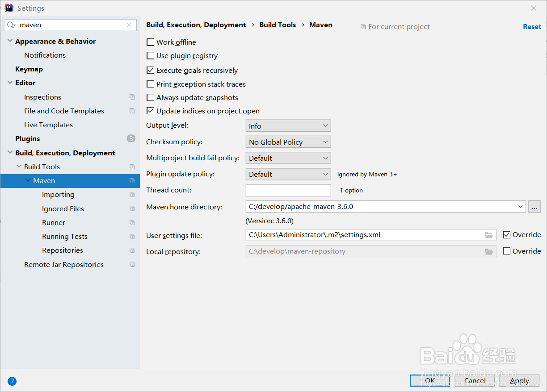Open Inspections settings page
547x392 pixels.
coord(42,97)
